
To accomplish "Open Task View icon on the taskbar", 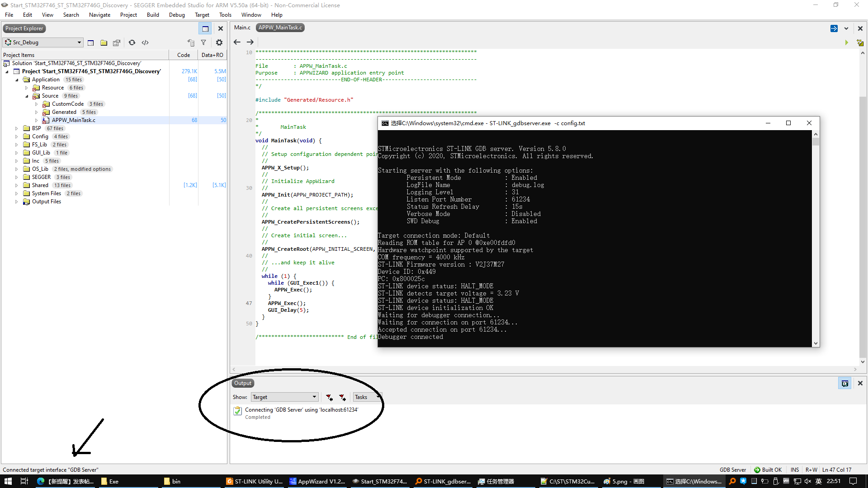I will pyautogui.click(x=24, y=481).
